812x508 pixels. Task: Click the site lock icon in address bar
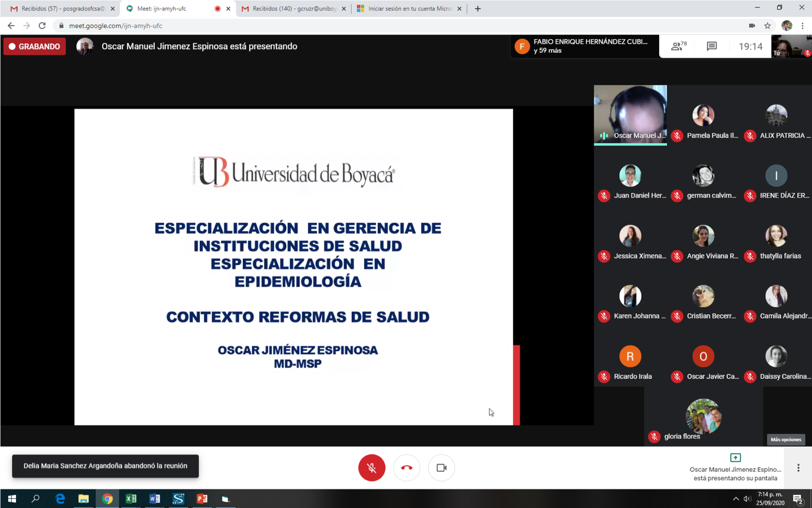pyautogui.click(x=61, y=26)
